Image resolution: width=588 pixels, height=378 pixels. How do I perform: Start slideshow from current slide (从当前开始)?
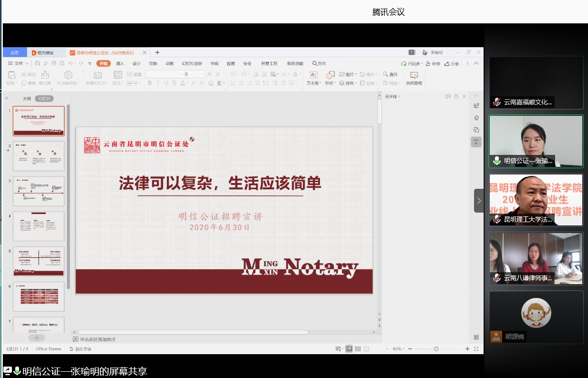click(68, 75)
